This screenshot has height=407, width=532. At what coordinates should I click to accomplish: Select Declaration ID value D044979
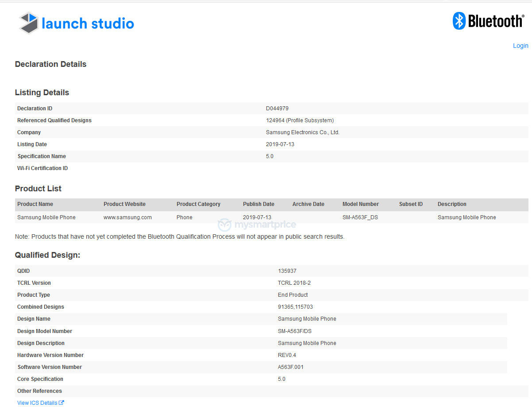(277, 108)
